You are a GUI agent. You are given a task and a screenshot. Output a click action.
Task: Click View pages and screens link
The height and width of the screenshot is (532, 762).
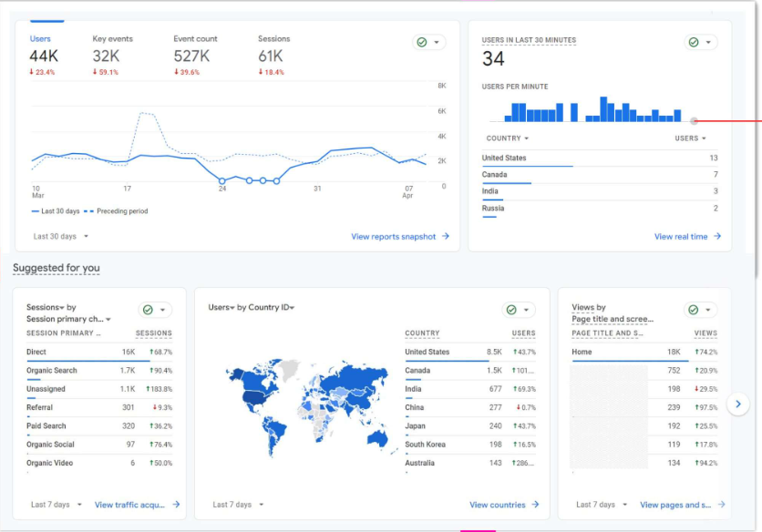[x=675, y=505]
